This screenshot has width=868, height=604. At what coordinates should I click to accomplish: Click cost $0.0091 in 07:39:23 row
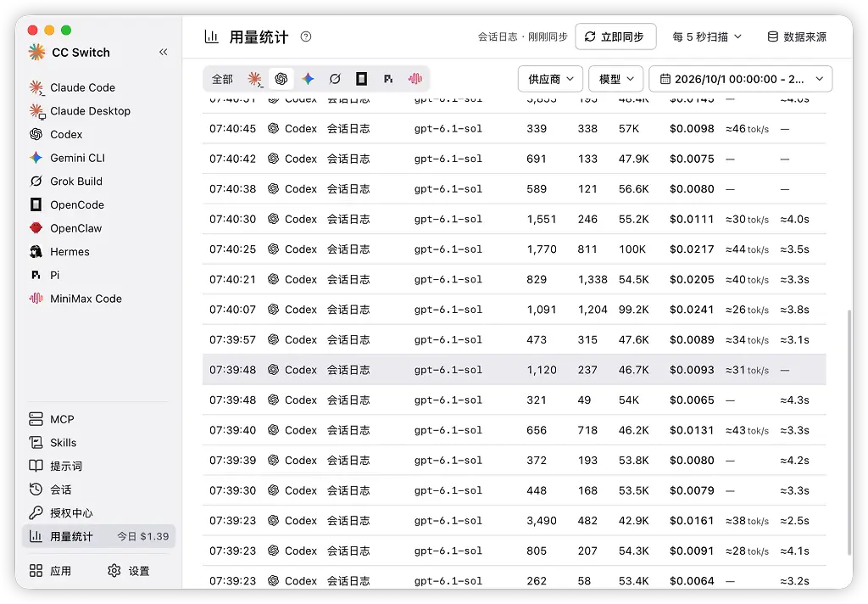tap(692, 551)
